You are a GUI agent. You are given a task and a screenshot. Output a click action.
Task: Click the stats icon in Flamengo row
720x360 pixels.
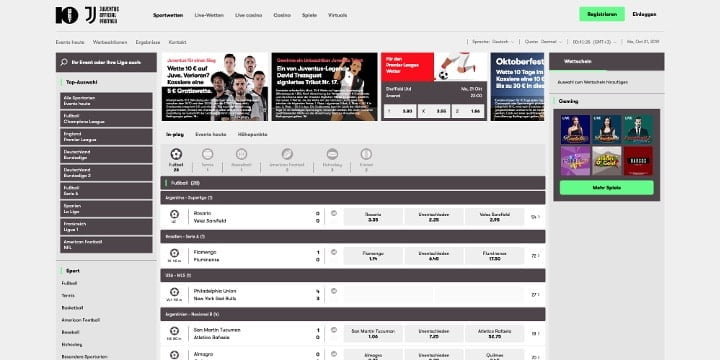tap(334, 252)
